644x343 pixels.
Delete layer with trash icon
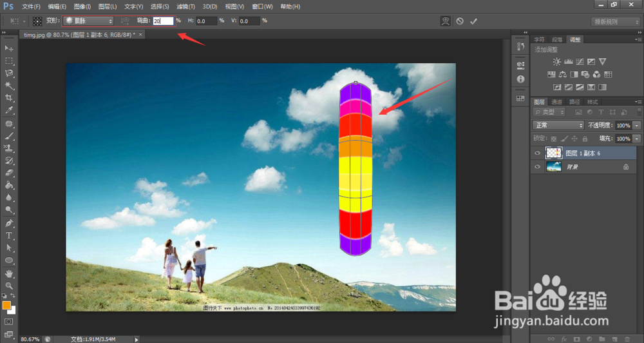(x=627, y=339)
